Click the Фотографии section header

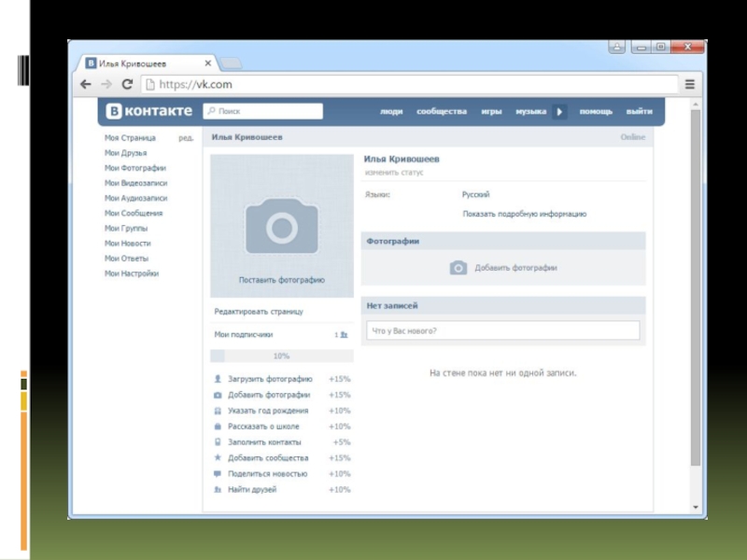503,241
